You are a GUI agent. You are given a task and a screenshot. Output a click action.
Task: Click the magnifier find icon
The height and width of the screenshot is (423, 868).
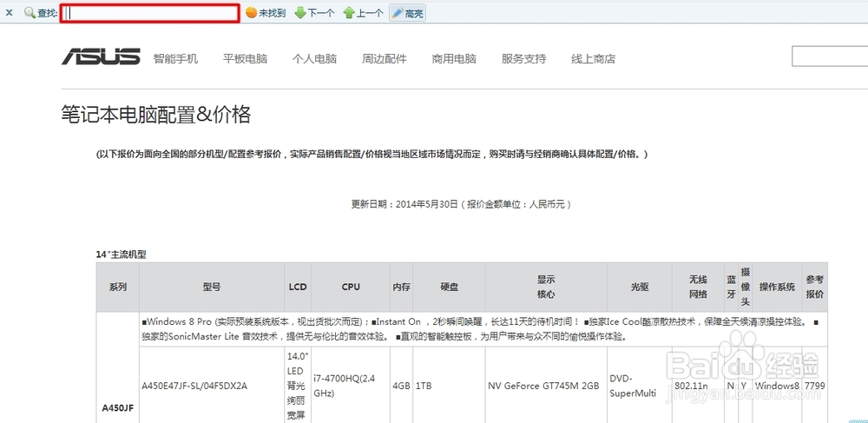(x=30, y=13)
